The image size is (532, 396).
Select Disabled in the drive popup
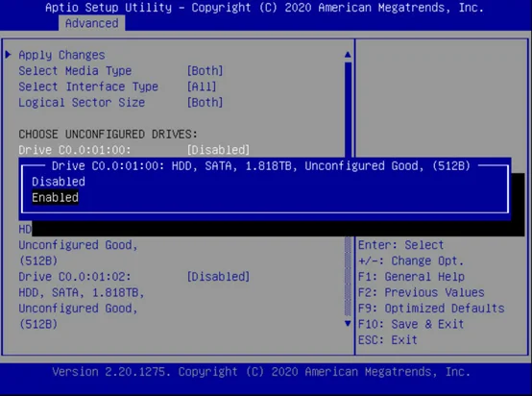[x=59, y=182]
